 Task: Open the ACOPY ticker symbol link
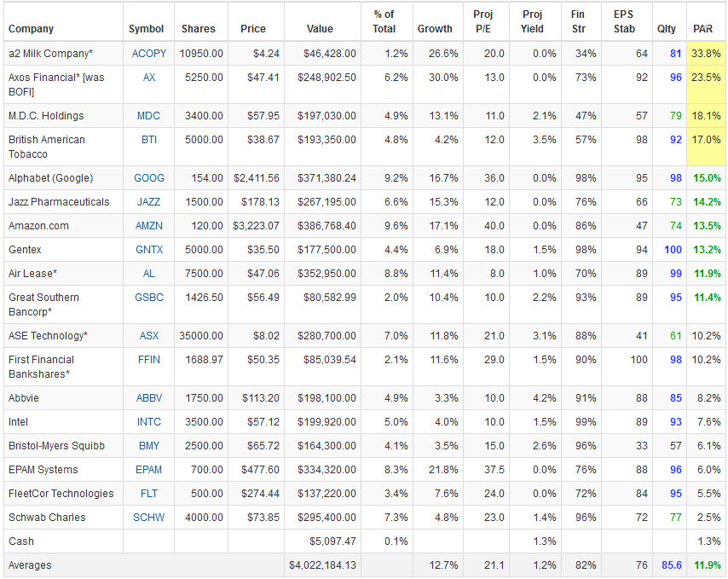coord(148,54)
